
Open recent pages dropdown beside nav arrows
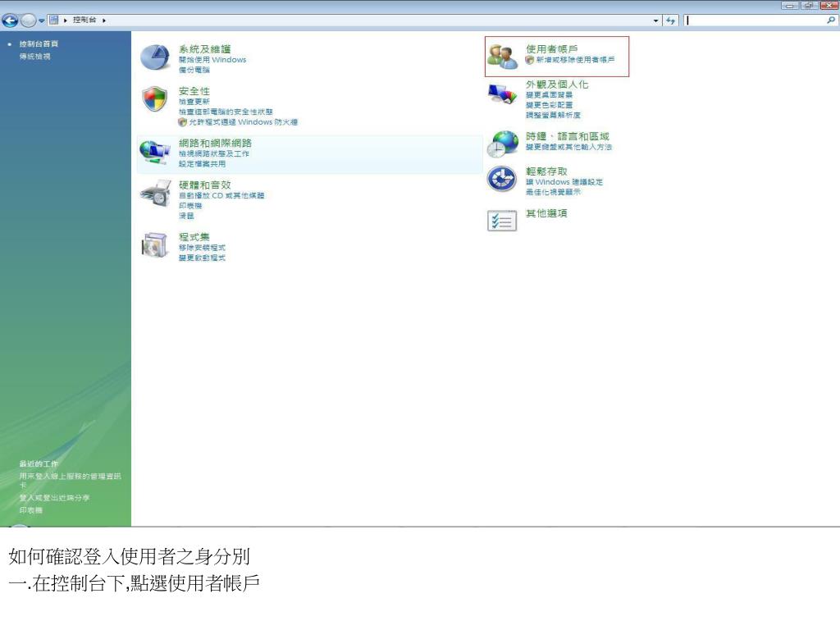(x=42, y=21)
